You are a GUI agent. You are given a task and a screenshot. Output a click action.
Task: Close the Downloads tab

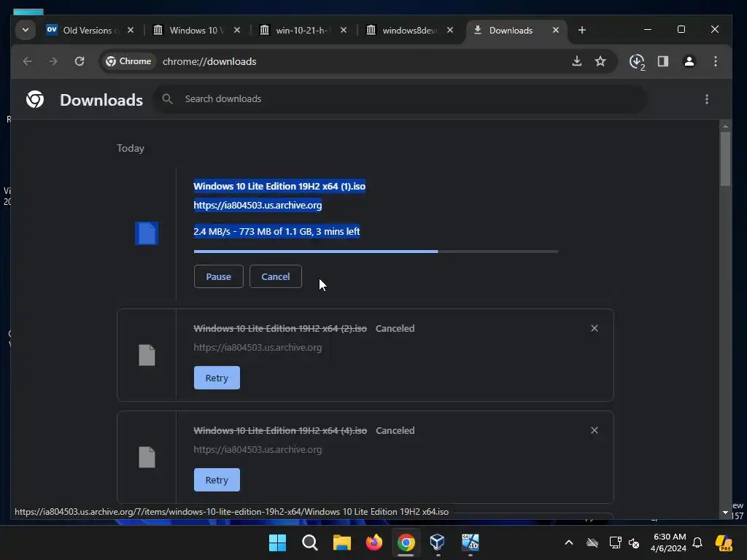point(555,30)
